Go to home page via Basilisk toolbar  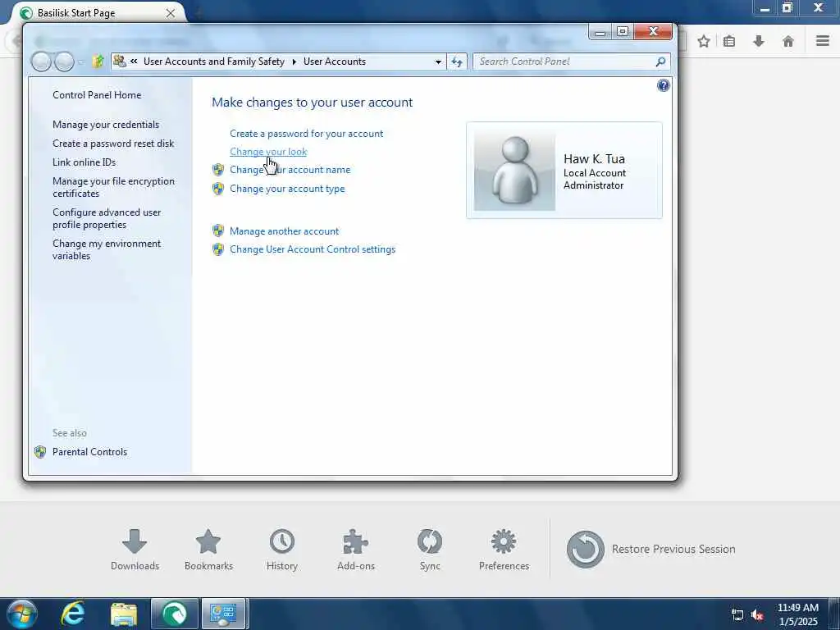[x=788, y=41]
